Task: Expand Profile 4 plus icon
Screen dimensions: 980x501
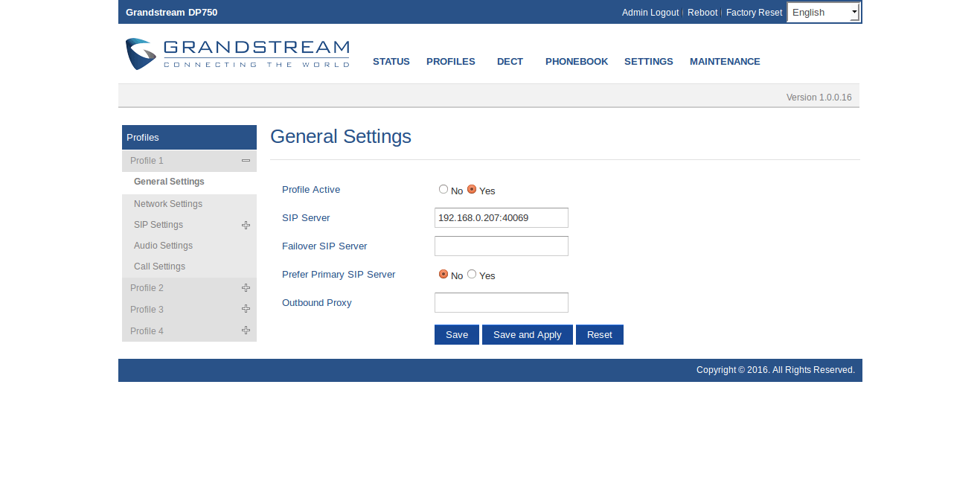Action: 246,331
